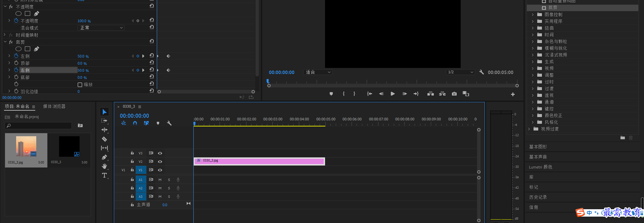Toggle linked selection in timeline
Image resolution: width=644 pixels, height=223 pixels.
tap(146, 123)
